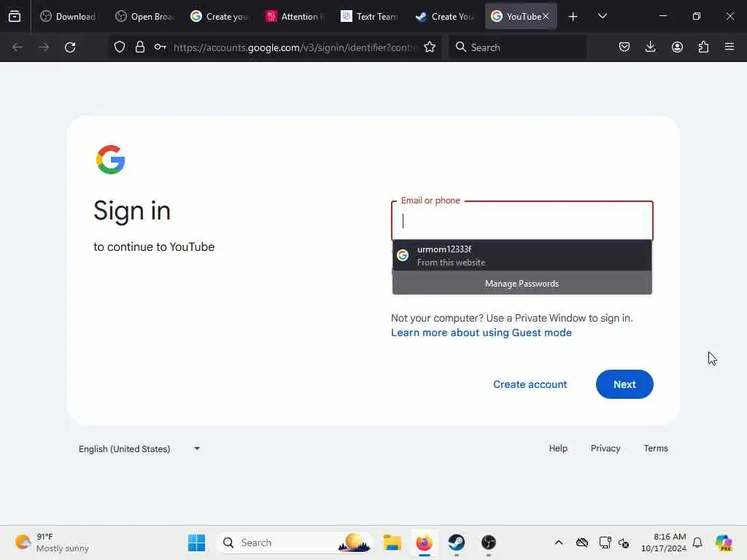Image resolution: width=747 pixels, height=560 pixels.
Task: Go back to previous page
Action: coord(18,47)
